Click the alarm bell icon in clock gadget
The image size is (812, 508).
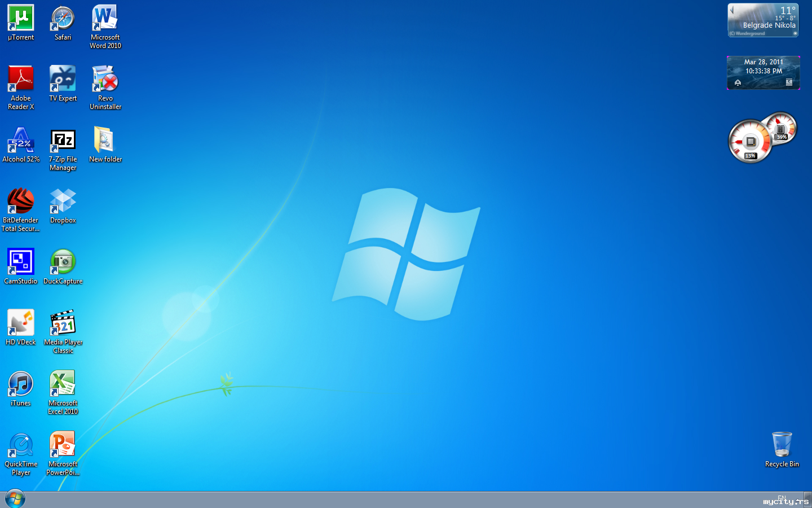pos(738,83)
